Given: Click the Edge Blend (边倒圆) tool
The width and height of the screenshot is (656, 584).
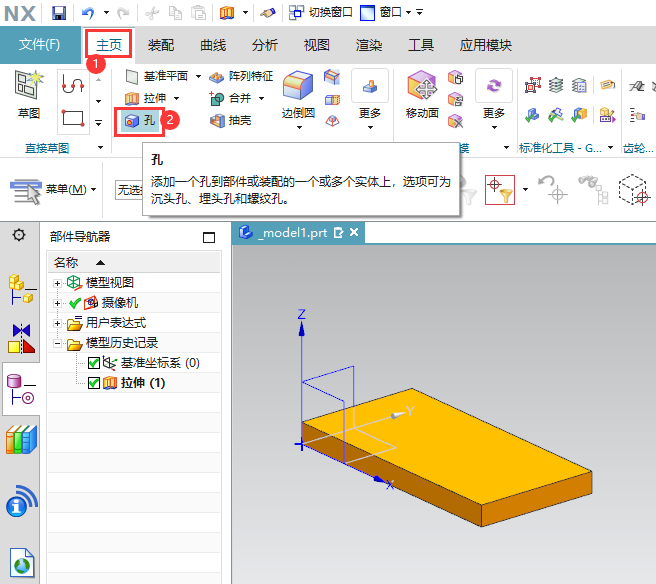Looking at the screenshot, I should coord(298,95).
